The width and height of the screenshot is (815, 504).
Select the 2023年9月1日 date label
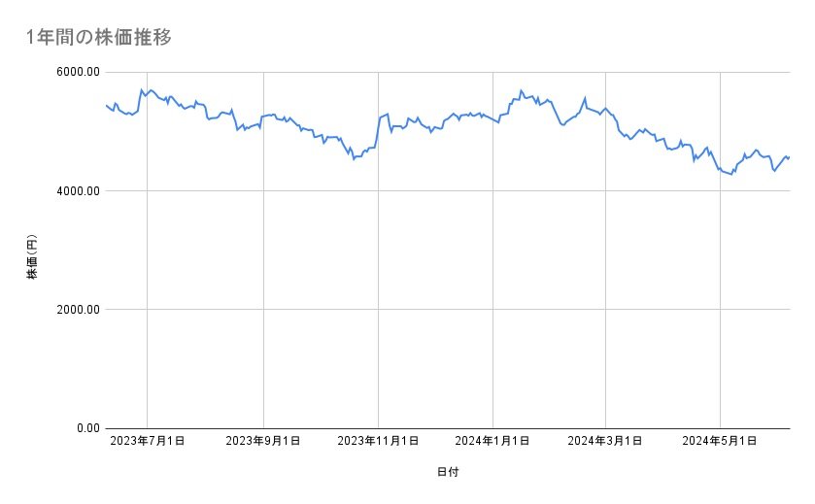click(x=262, y=441)
